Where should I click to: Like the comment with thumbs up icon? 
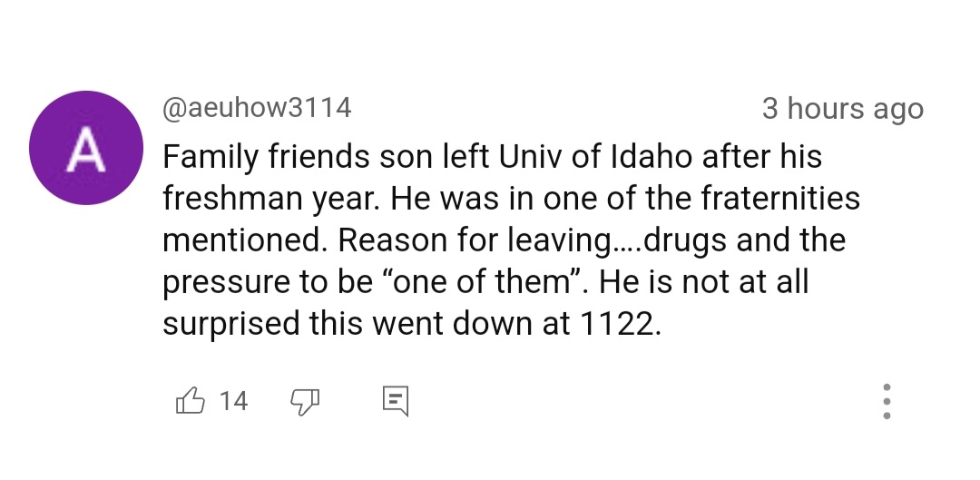click(190, 400)
